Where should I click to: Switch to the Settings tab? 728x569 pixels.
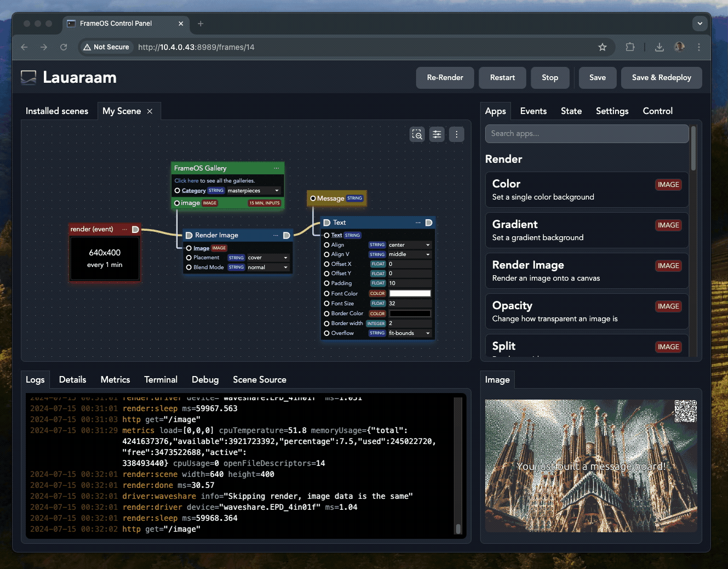click(x=612, y=111)
